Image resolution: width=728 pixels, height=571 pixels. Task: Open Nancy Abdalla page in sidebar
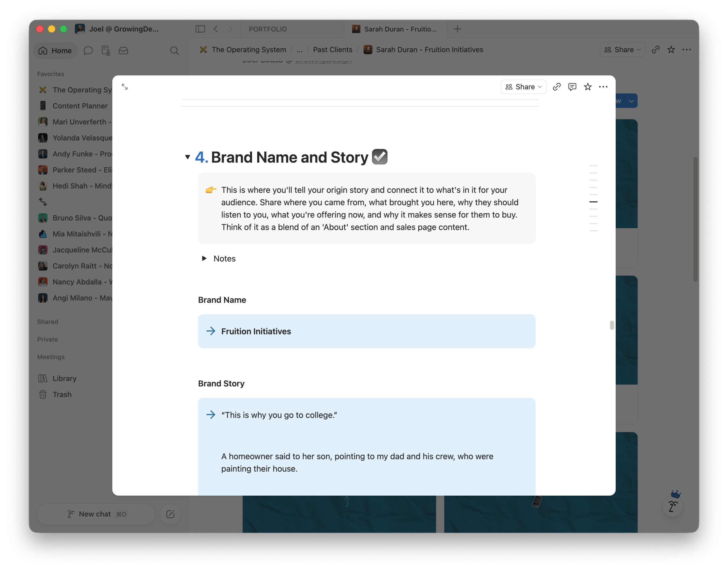[x=75, y=282]
